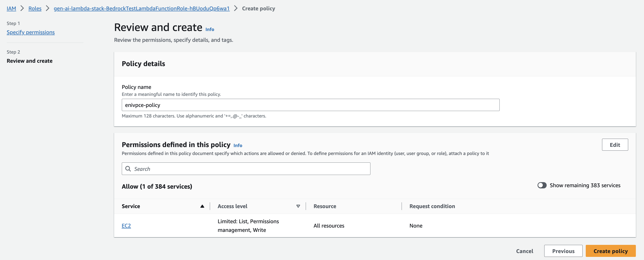Open Info next to Review and create
The height and width of the screenshot is (260, 644).
tap(210, 29)
